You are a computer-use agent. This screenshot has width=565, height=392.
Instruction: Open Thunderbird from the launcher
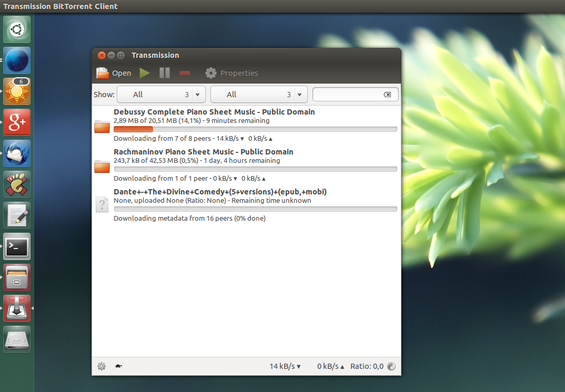(17, 153)
